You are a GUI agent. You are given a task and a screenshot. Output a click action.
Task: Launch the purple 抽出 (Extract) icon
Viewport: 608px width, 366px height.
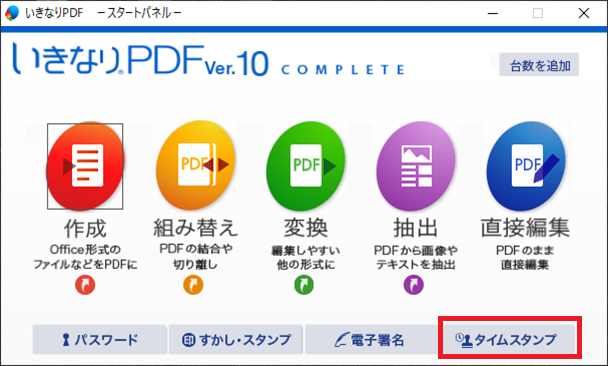click(x=416, y=166)
